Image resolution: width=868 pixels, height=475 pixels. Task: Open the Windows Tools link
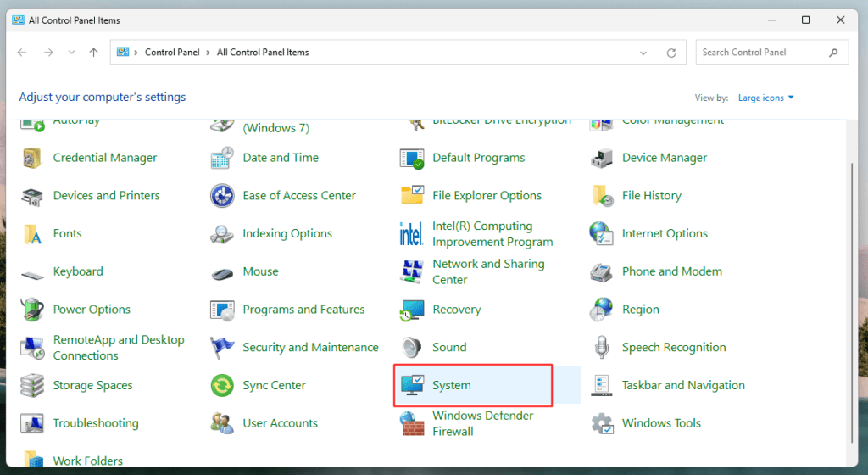point(661,423)
